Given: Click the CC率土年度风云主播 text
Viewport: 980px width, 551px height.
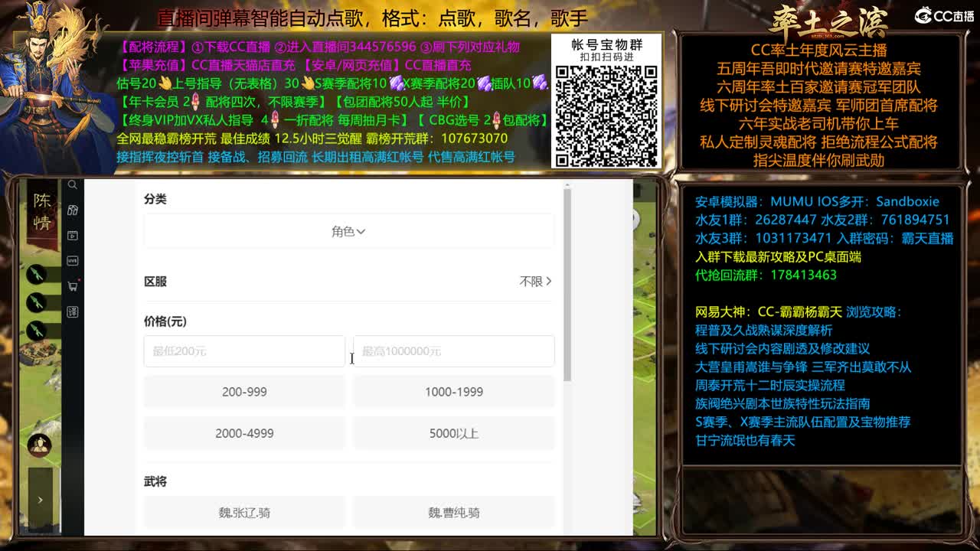Looking at the screenshot, I should point(818,51).
